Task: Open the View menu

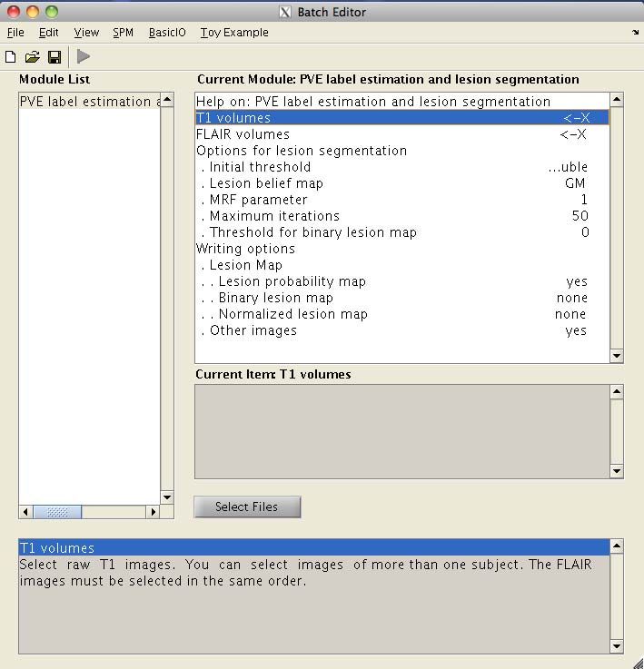Action: (x=86, y=33)
